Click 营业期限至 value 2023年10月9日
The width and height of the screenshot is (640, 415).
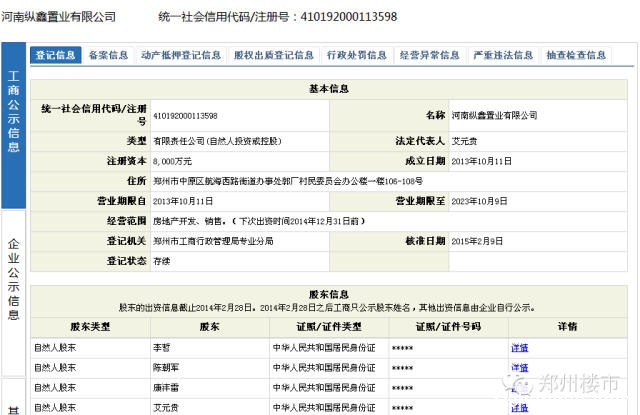(479, 201)
